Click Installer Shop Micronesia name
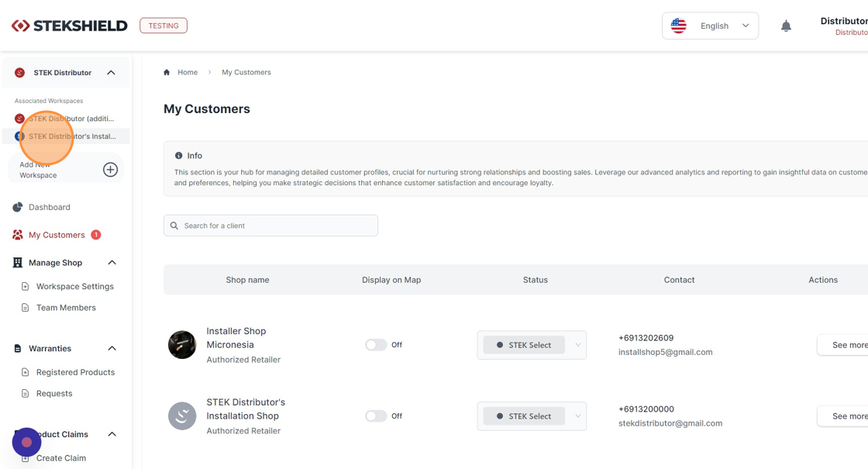 pyautogui.click(x=236, y=338)
